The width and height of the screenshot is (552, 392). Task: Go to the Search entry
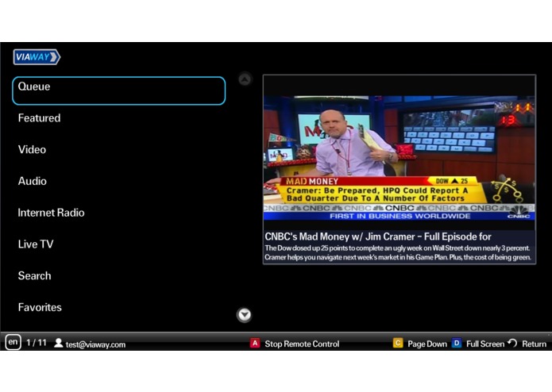pyautogui.click(x=34, y=275)
